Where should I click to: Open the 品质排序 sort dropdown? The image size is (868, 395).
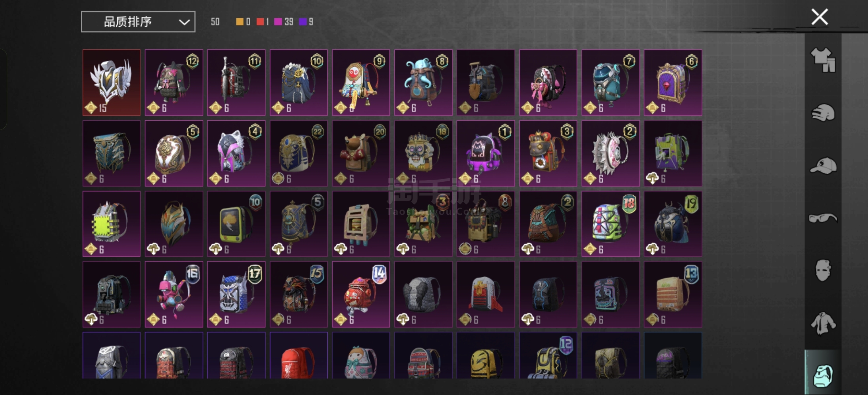click(138, 22)
